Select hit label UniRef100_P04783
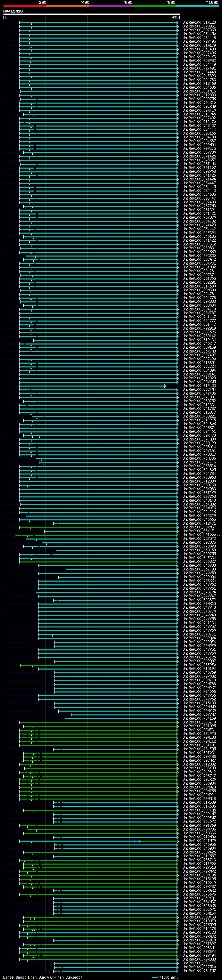Viewport: 222px width, 980px height. tap(199, 80)
